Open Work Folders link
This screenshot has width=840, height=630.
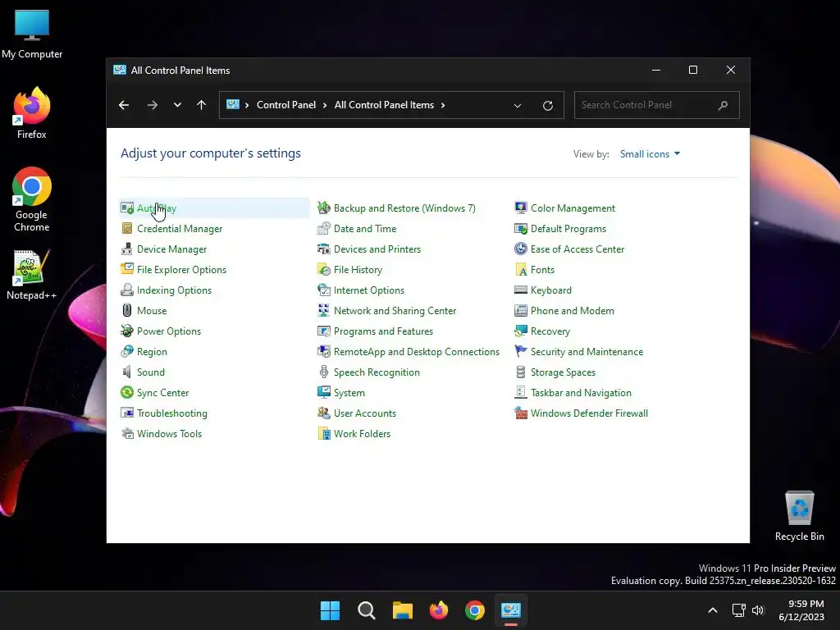point(362,433)
